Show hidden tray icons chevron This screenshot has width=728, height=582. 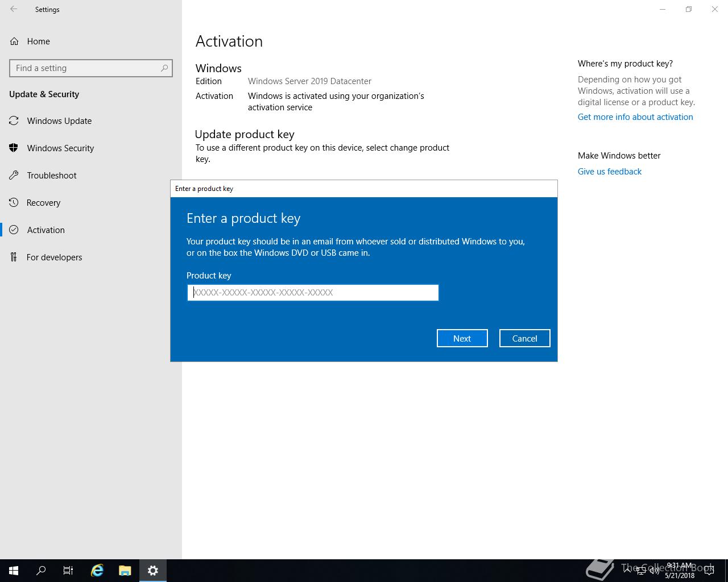pos(627,571)
